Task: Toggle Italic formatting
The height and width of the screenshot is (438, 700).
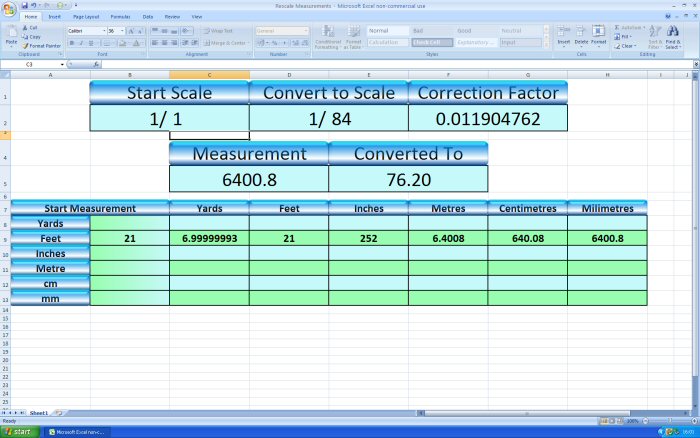Action: coord(79,43)
